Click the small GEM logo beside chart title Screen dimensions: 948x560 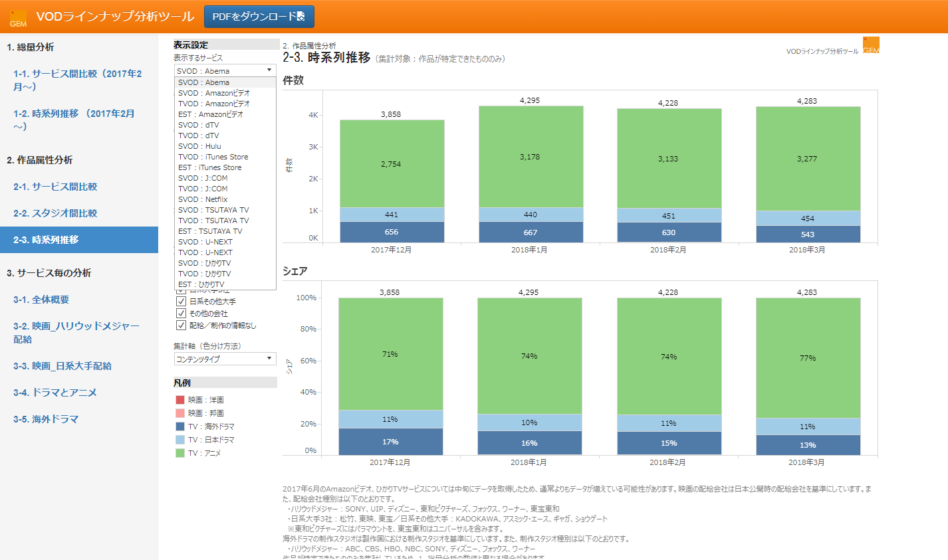871,46
